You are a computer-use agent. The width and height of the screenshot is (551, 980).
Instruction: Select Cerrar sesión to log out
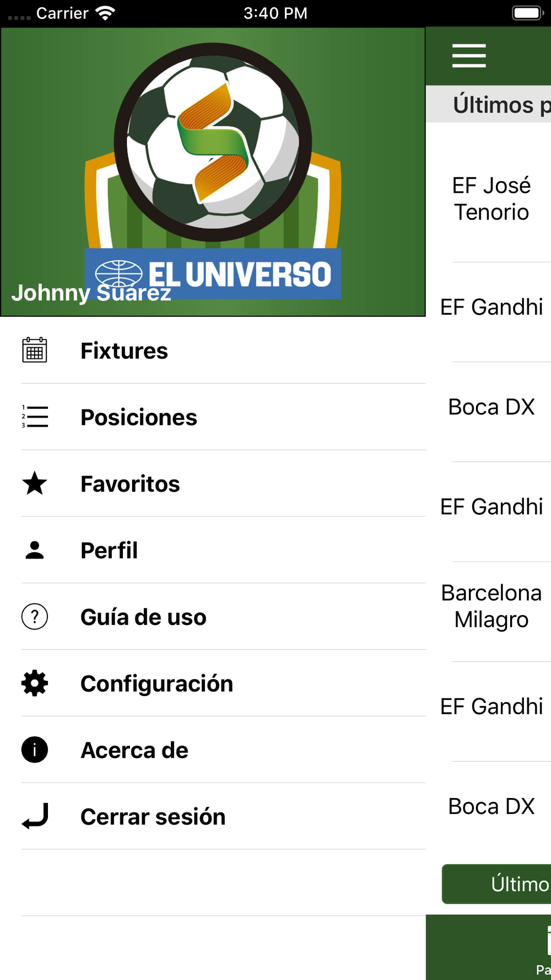tap(153, 817)
